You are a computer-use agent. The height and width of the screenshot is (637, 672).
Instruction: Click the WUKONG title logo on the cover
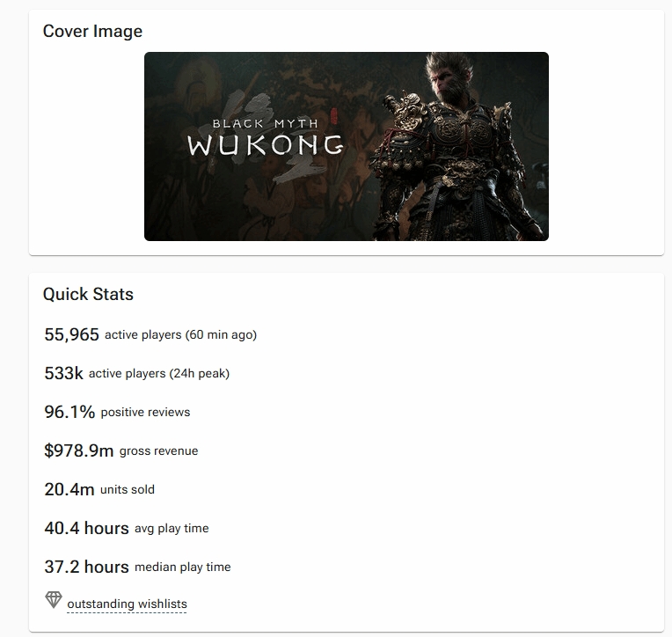click(x=265, y=144)
